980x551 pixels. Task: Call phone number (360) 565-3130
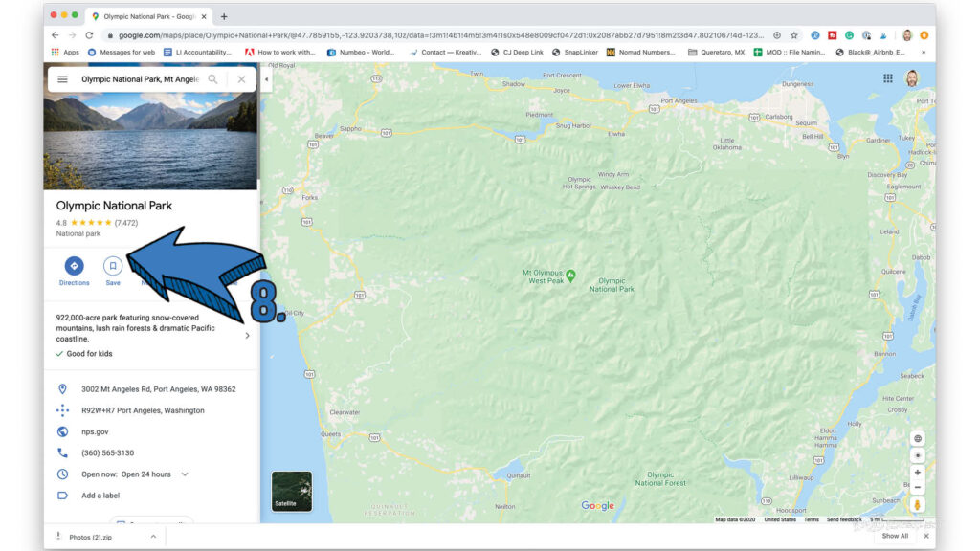coord(107,452)
